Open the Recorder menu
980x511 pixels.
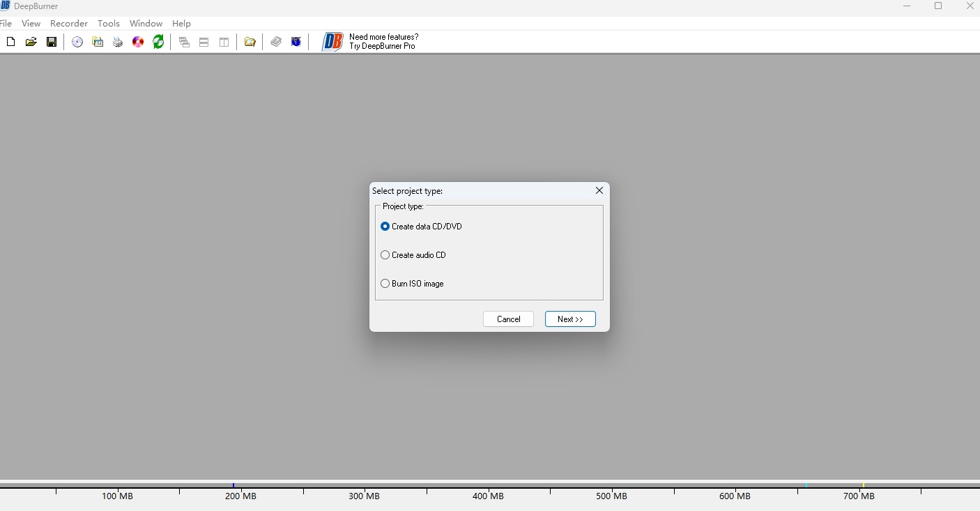tap(68, 24)
